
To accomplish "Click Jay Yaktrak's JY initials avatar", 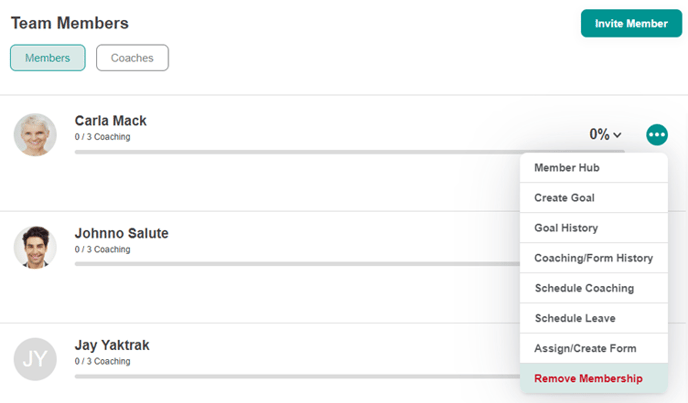I will [35, 359].
